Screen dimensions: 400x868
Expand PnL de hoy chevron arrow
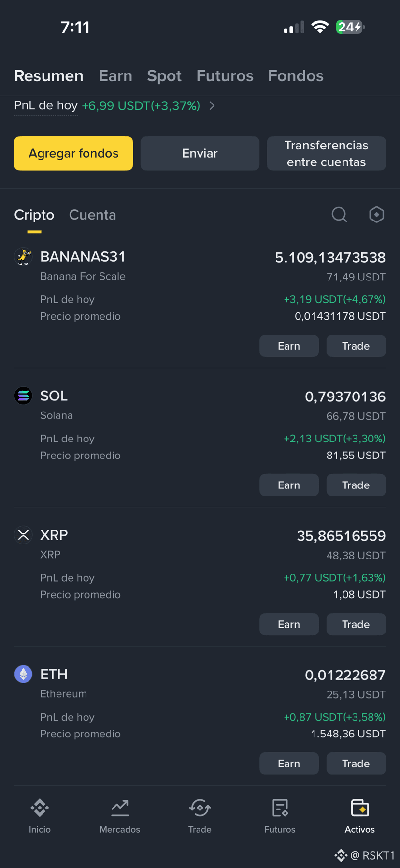(x=212, y=105)
